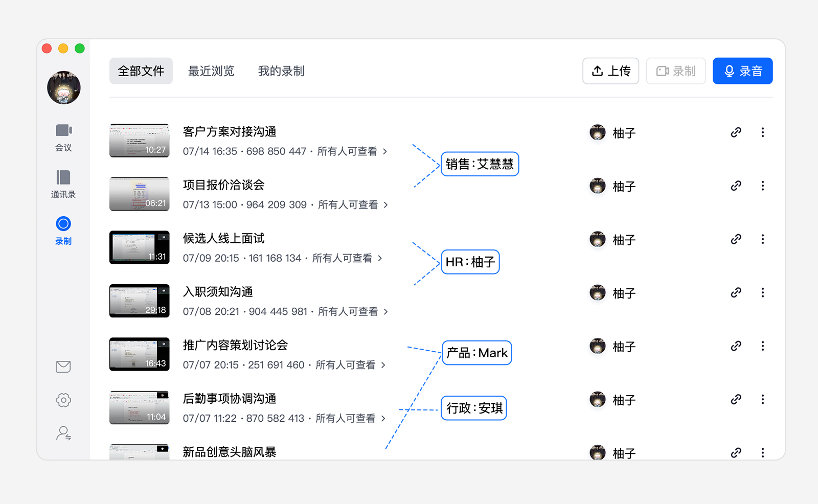Click the user profile avatar in sidebar

[64, 87]
